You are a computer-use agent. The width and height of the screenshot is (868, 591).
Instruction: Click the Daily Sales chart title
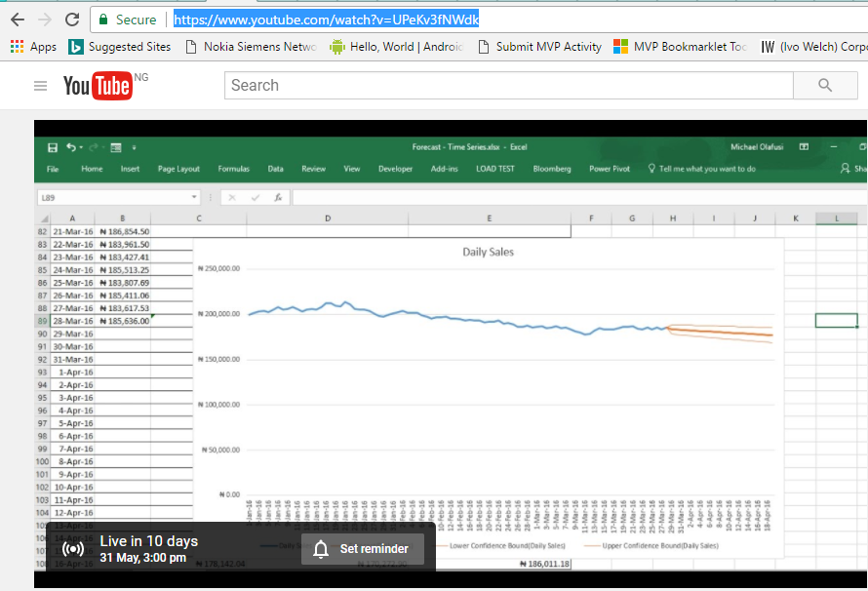click(489, 253)
